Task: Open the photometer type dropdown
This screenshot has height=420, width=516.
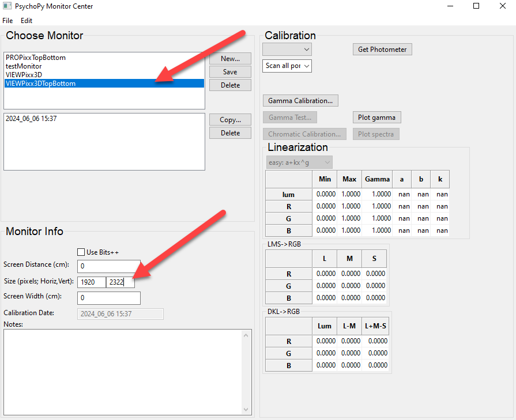Action: coord(287,49)
